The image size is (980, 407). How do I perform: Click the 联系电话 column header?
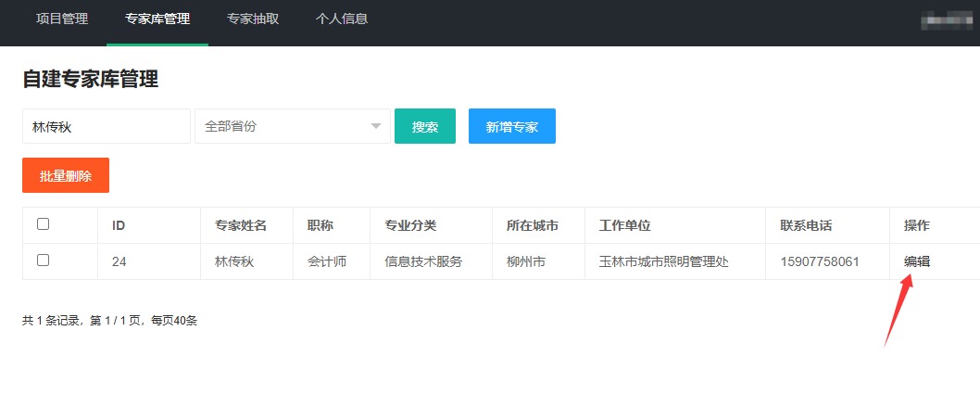coord(806,225)
